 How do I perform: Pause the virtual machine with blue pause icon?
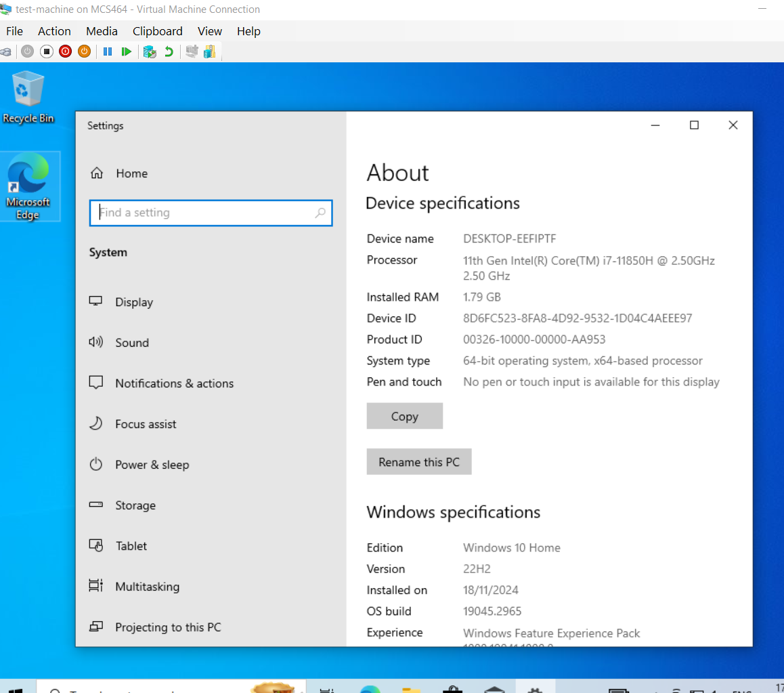pos(107,51)
